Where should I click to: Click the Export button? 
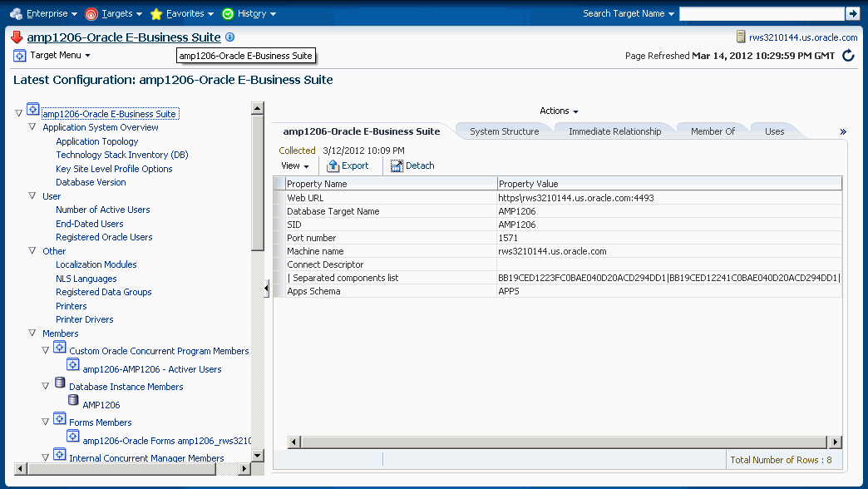pos(348,165)
